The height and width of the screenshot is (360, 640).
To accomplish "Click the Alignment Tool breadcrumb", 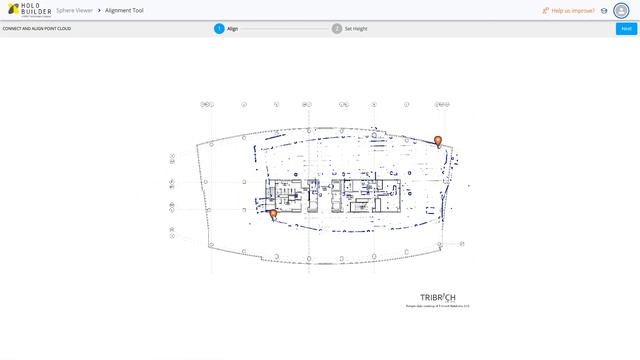I will (x=124, y=10).
